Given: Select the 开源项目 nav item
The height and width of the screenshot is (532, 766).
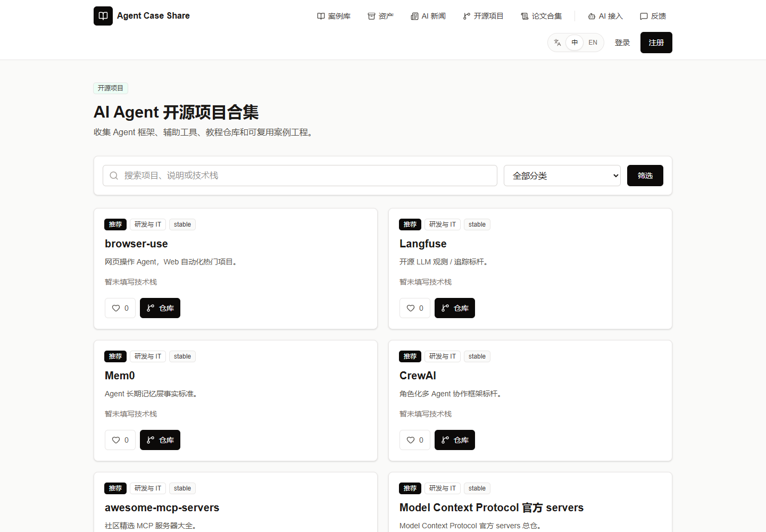Looking at the screenshot, I should coord(483,16).
